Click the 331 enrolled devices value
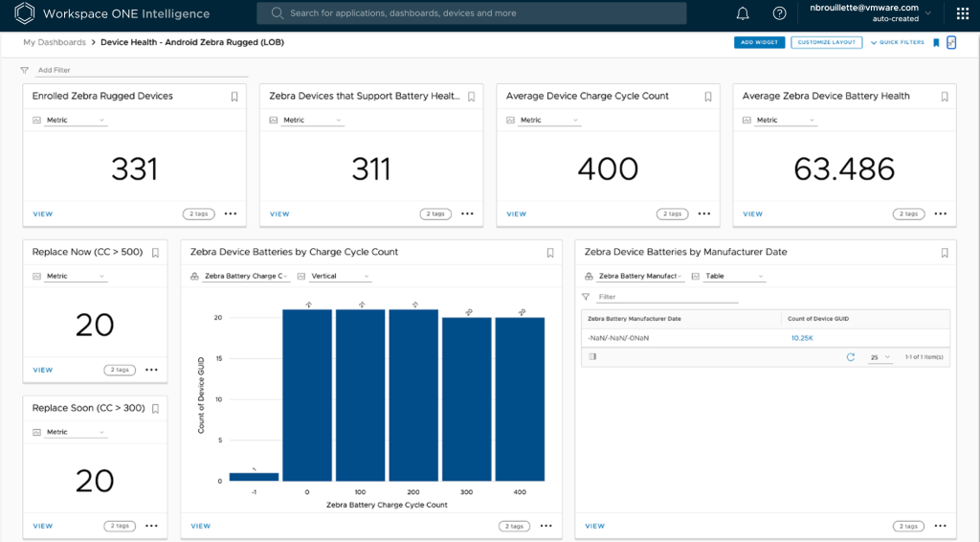This screenshot has height=542, width=980. point(134,169)
